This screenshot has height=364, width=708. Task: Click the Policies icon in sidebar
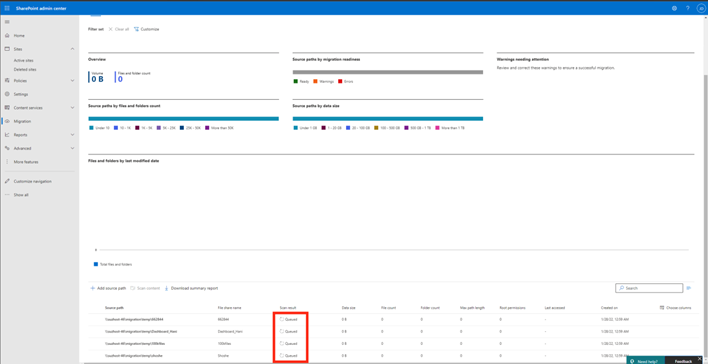click(x=7, y=80)
